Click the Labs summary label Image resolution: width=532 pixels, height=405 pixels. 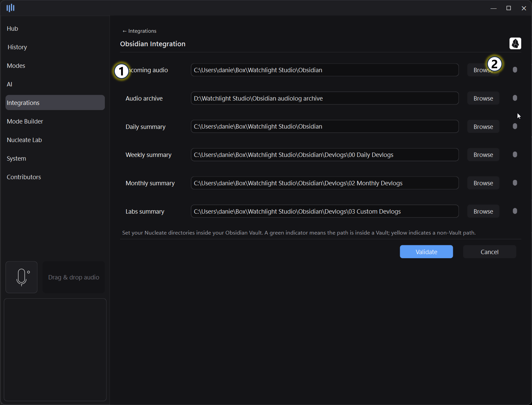coord(145,211)
